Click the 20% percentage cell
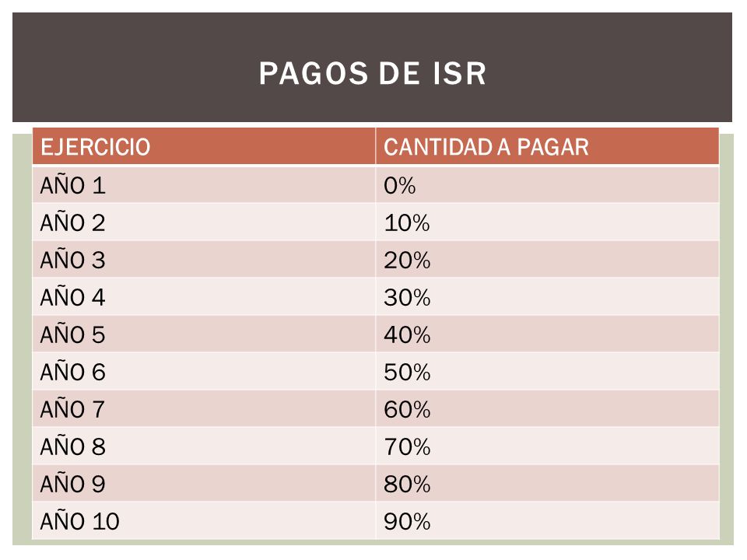 pos(547,260)
